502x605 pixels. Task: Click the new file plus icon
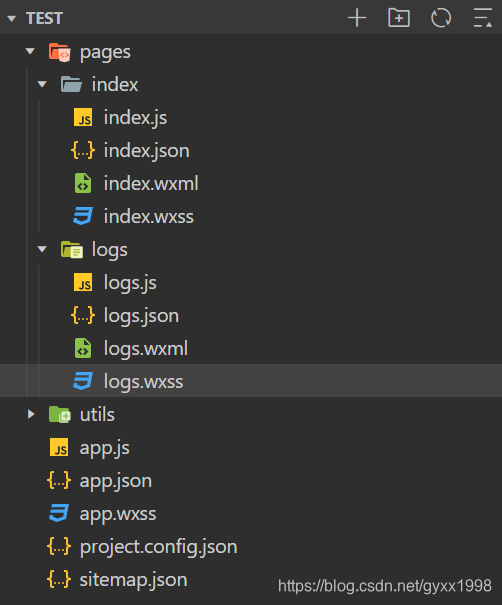357,18
